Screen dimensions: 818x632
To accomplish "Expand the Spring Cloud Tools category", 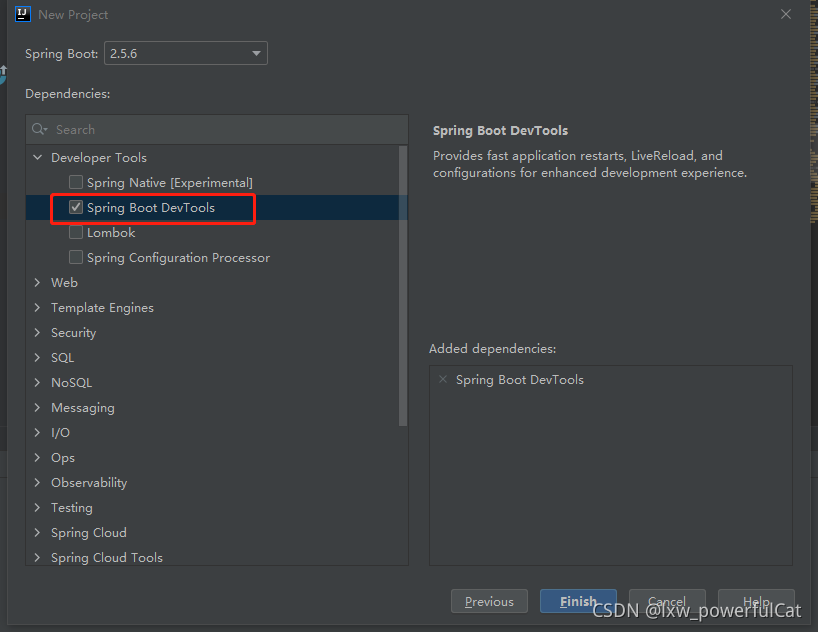I will pos(38,557).
